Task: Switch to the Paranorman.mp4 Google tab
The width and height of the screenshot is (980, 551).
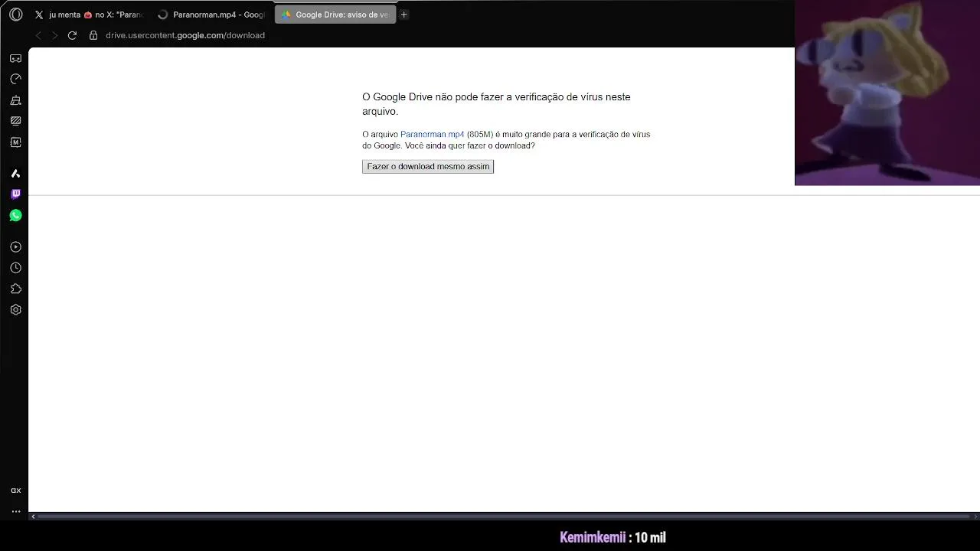Action: point(211,15)
